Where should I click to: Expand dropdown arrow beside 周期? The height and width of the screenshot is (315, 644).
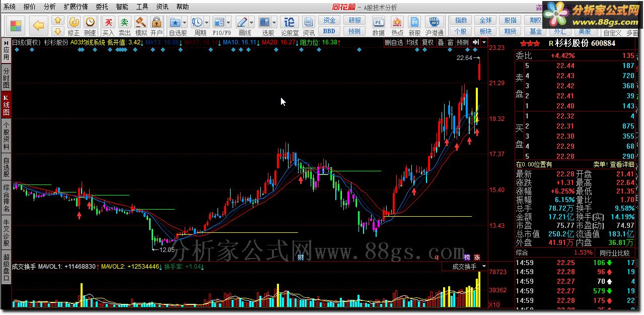[x=207, y=22]
